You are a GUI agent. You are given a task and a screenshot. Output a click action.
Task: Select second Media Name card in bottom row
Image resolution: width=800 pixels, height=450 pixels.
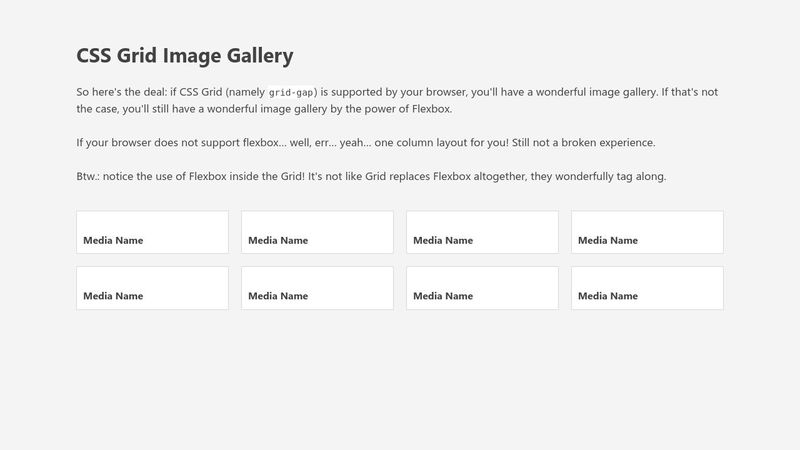click(317, 288)
